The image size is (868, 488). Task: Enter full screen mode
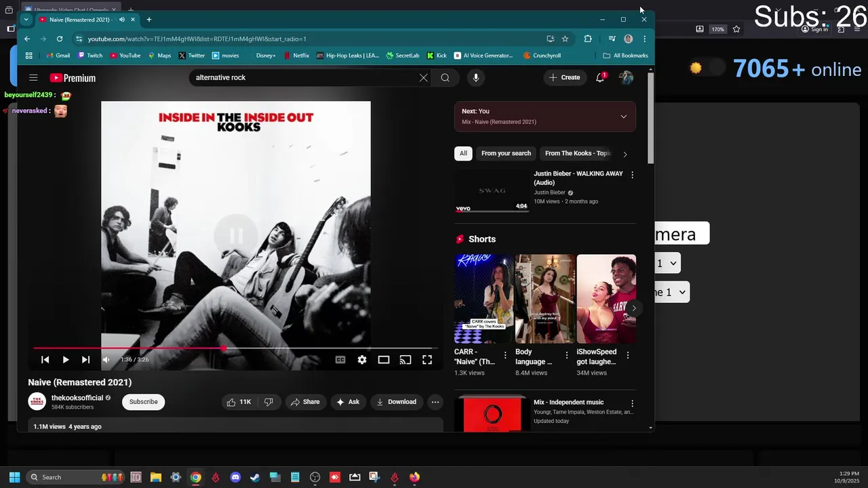(x=427, y=360)
